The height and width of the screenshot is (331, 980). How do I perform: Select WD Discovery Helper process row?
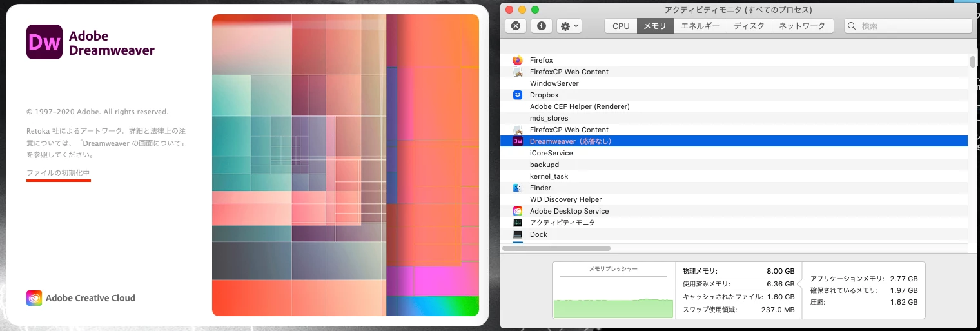click(734, 199)
